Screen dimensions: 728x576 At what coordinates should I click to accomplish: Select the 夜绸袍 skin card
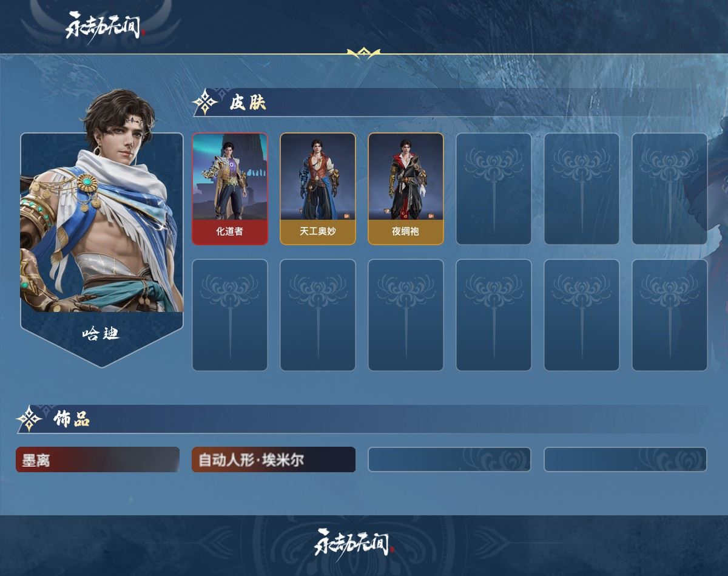406,189
